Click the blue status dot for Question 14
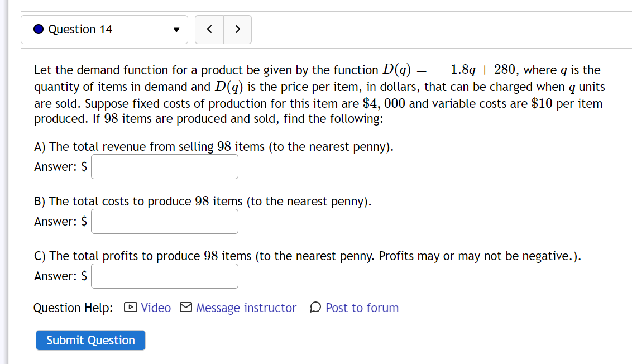This screenshot has height=364, width=632. pyautogui.click(x=39, y=29)
